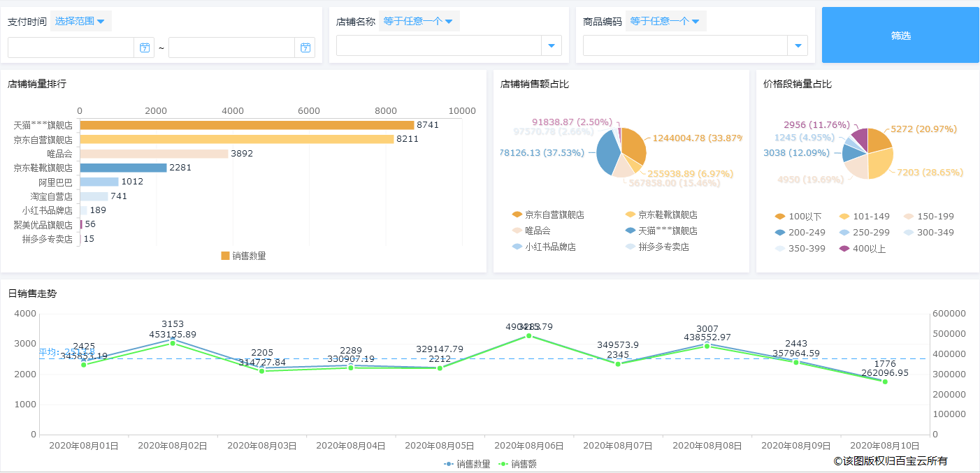Click the calendar icon for payment end date
Viewport: 980px width, 473px height.
click(x=305, y=47)
